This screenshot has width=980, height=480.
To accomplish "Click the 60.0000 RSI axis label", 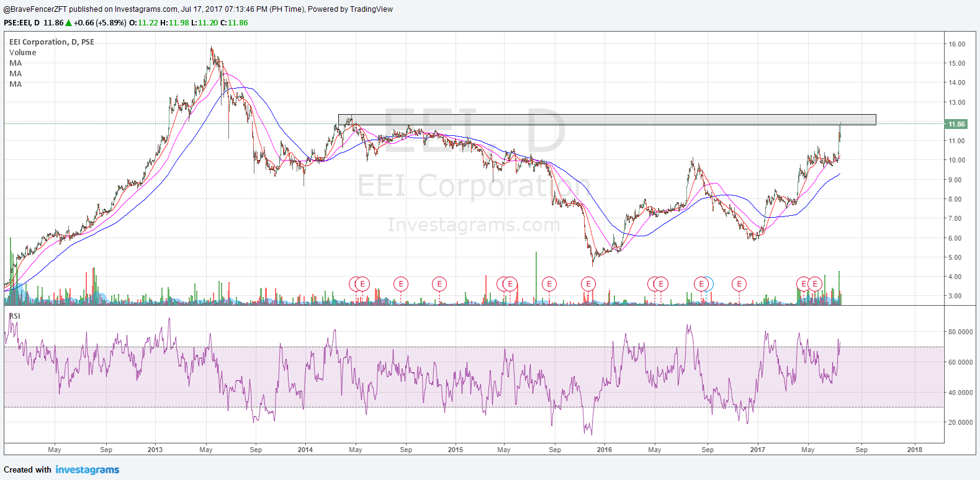I will click(960, 362).
